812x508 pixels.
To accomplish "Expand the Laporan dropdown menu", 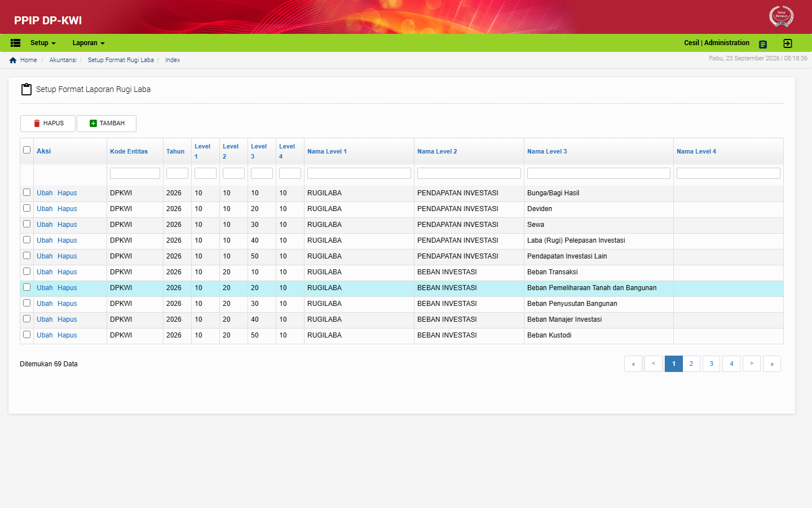I will [89, 43].
